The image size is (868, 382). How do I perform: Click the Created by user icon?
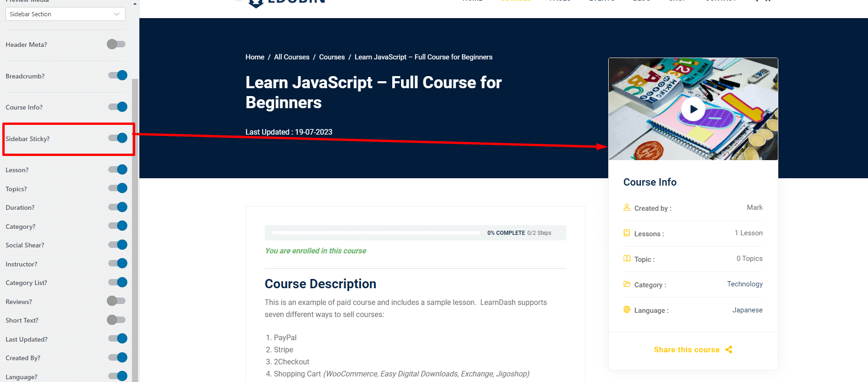627,207
